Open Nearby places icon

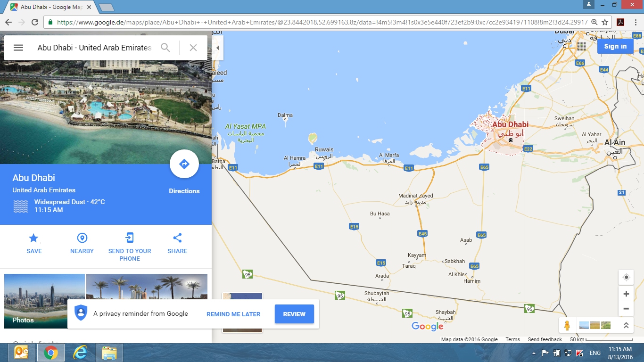coord(82,238)
